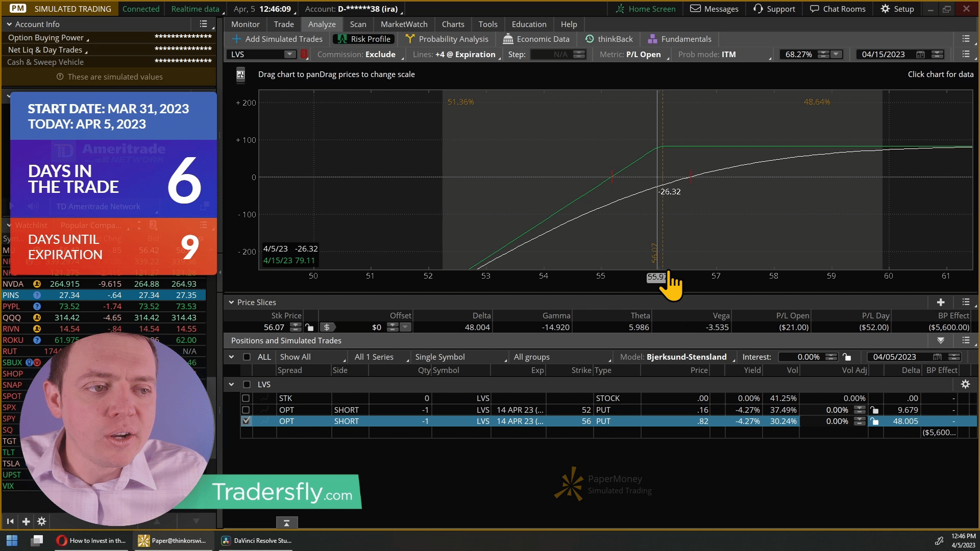Image resolution: width=980 pixels, height=551 pixels.
Task: Open the Show All dropdown
Action: [x=313, y=357]
